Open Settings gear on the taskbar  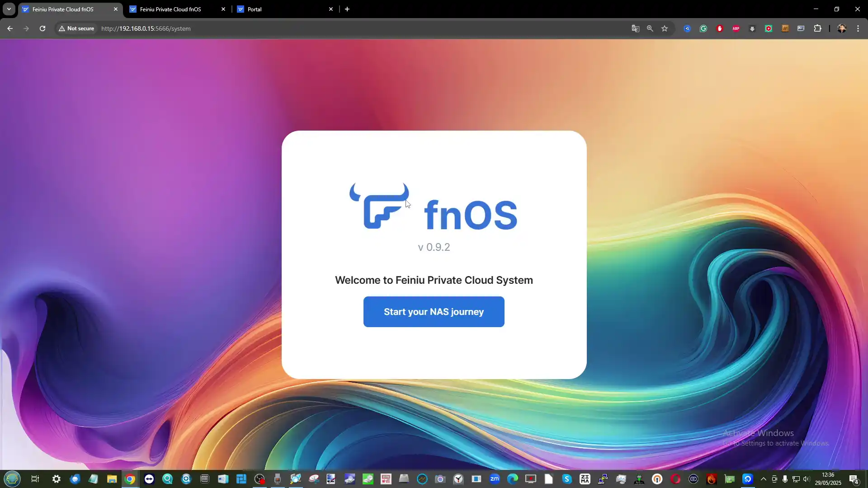coord(57,479)
